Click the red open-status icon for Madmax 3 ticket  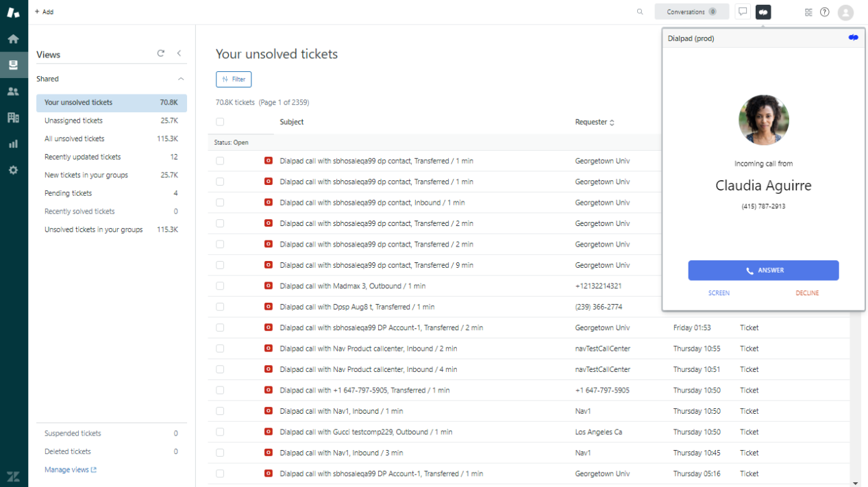(x=268, y=286)
